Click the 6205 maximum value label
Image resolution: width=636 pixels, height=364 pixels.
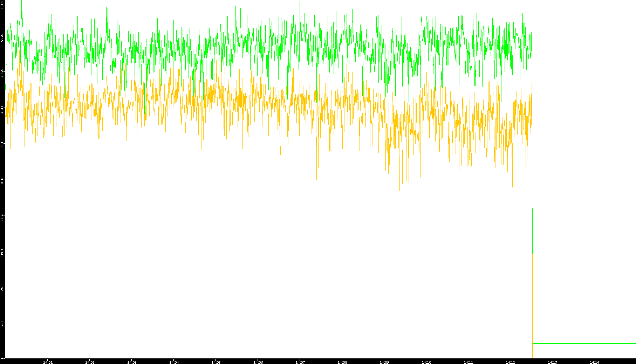(x=2, y=4)
